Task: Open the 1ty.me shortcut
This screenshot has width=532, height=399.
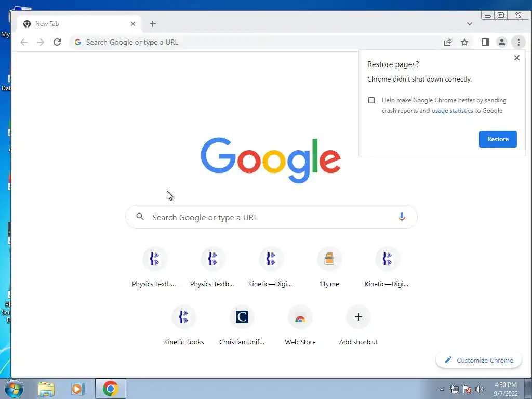Action: point(329,267)
